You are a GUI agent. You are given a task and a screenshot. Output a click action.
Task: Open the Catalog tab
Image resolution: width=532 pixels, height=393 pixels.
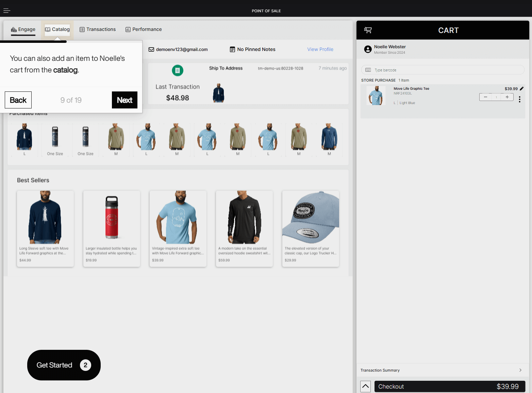pos(57,30)
